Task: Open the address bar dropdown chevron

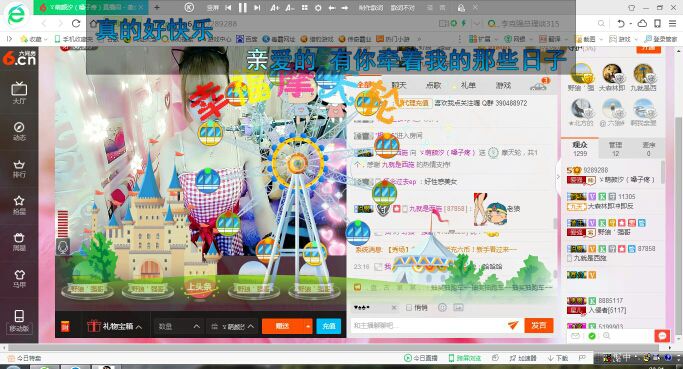Action: pyautogui.click(x=477, y=23)
